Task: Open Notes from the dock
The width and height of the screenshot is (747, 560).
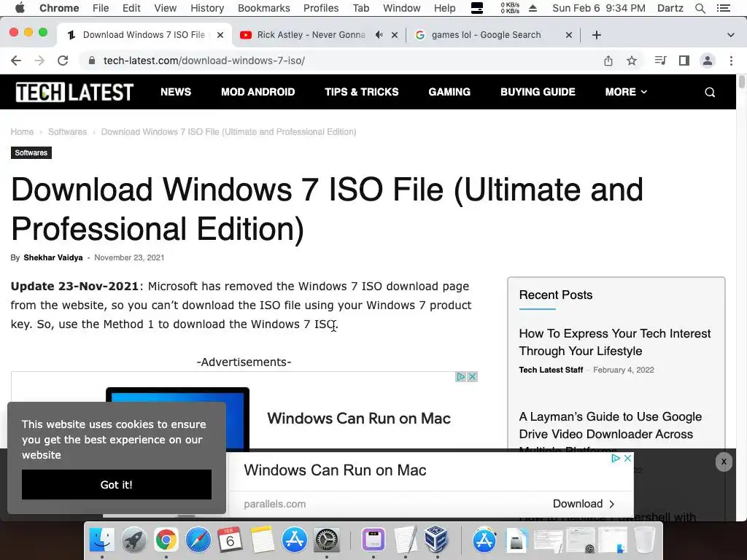Action: point(262,540)
